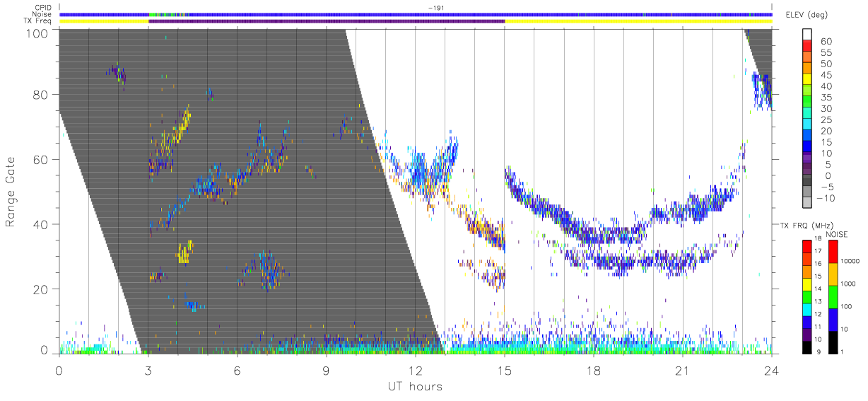The width and height of the screenshot is (868, 401).
Task: Click the white top segment of ELEV color bar
Action: point(807,34)
